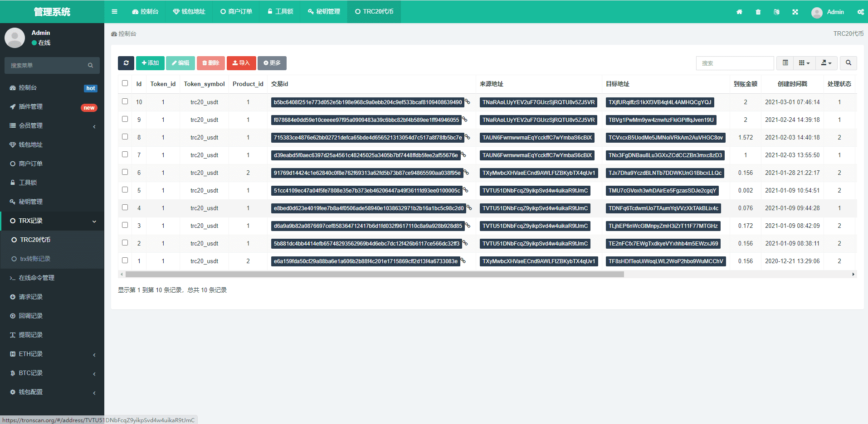Select the checkbox for row Id 5

[125, 190]
